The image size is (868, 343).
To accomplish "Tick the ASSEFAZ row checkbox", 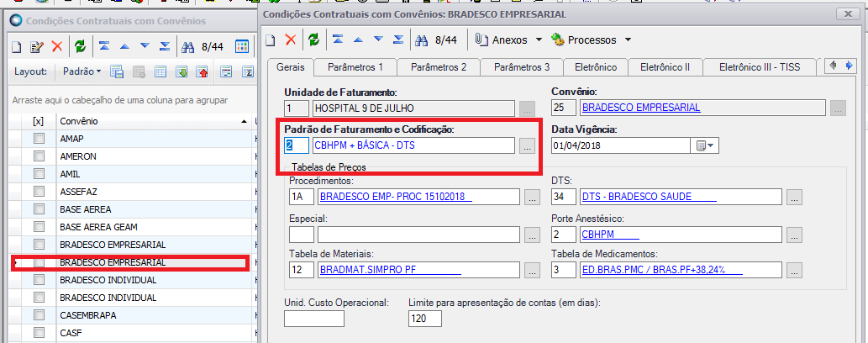I will (x=39, y=192).
